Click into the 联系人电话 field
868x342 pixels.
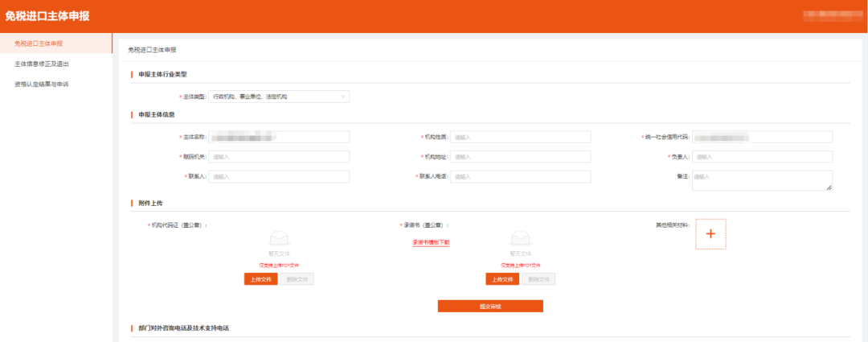520,176
